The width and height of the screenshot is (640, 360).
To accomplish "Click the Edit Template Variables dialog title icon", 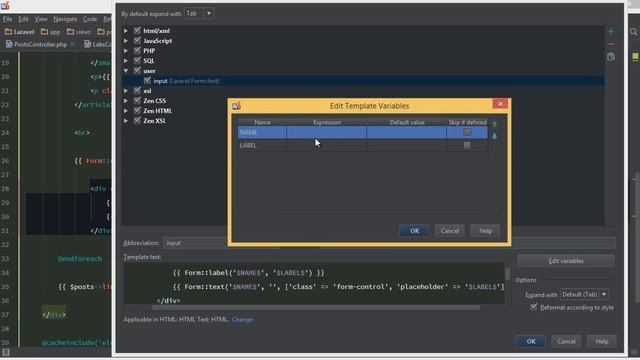I will [x=236, y=106].
